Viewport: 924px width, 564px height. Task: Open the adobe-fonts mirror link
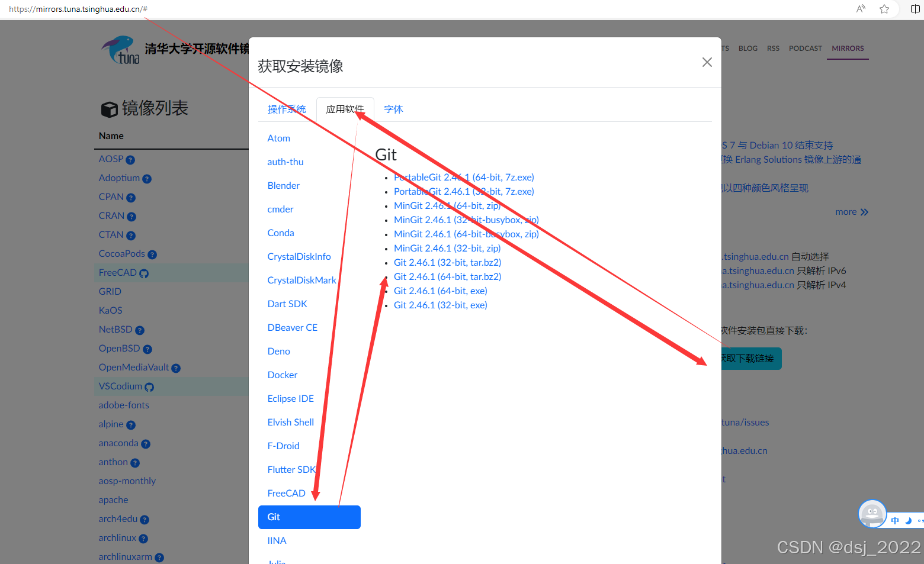124,405
